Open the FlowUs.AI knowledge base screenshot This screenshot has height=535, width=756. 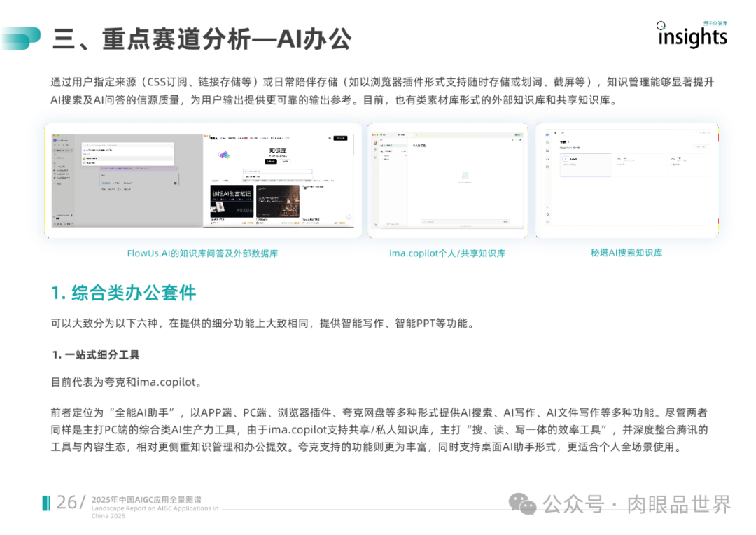pos(203,181)
